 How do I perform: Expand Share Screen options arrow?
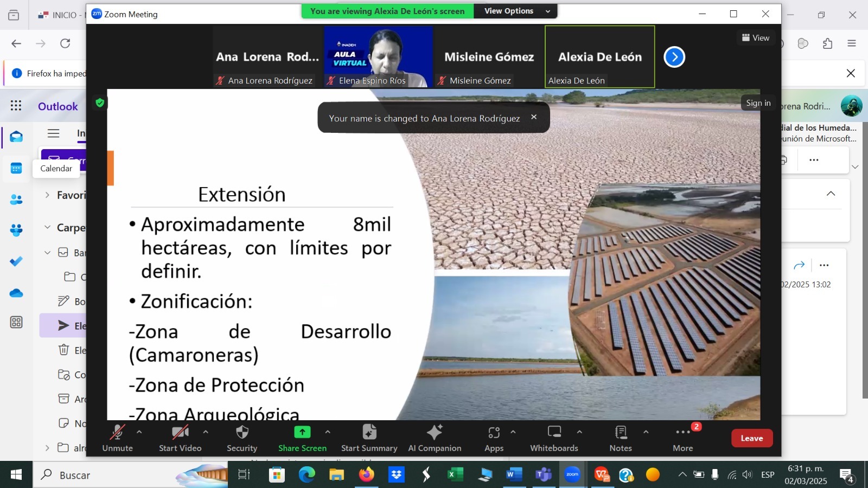328,432
